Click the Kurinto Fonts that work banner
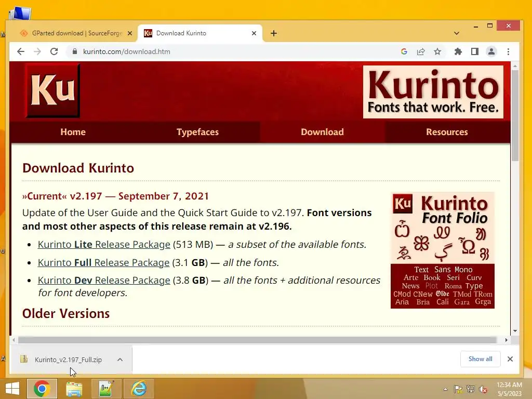The height and width of the screenshot is (399, 532). pos(433,92)
